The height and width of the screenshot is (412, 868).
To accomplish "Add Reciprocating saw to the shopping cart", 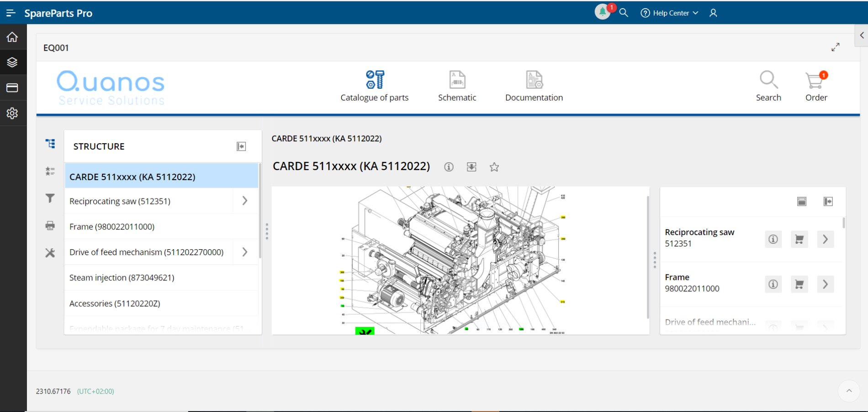I will click(x=799, y=239).
